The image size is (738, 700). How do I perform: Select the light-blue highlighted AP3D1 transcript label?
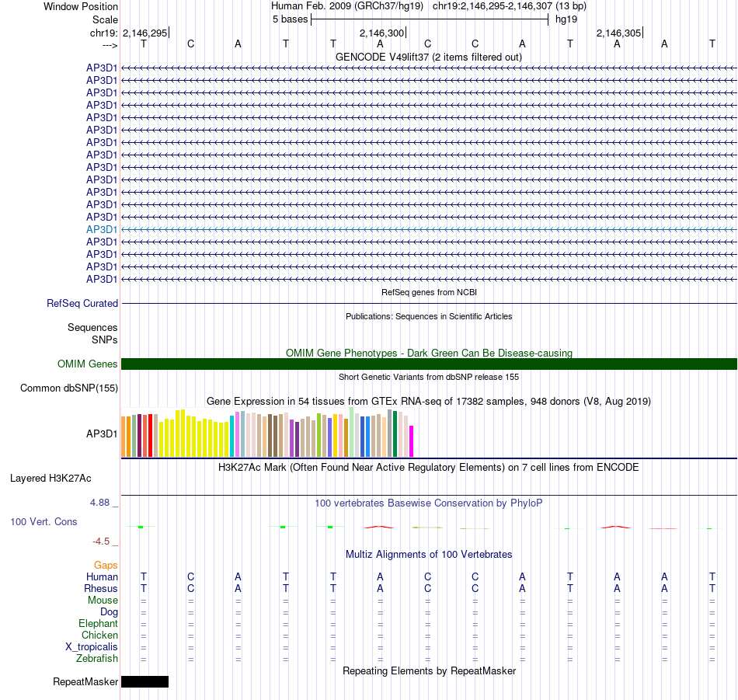click(102, 229)
